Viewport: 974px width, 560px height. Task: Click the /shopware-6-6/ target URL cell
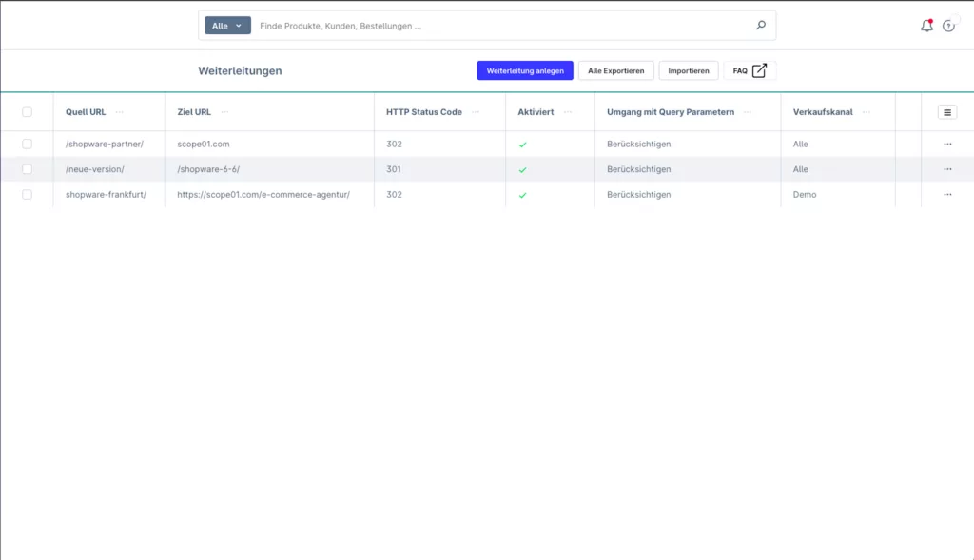pos(208,169)
